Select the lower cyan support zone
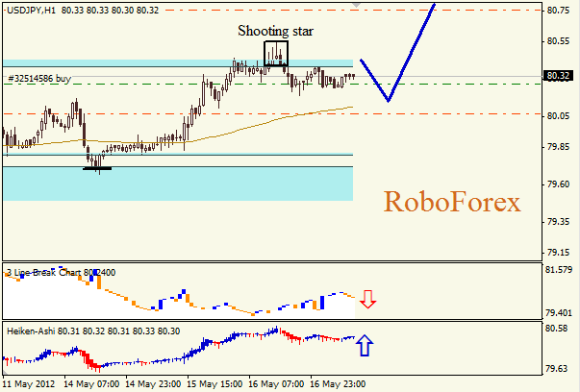The height and width of the screenshot is (392, 580). tap(178, 184)
